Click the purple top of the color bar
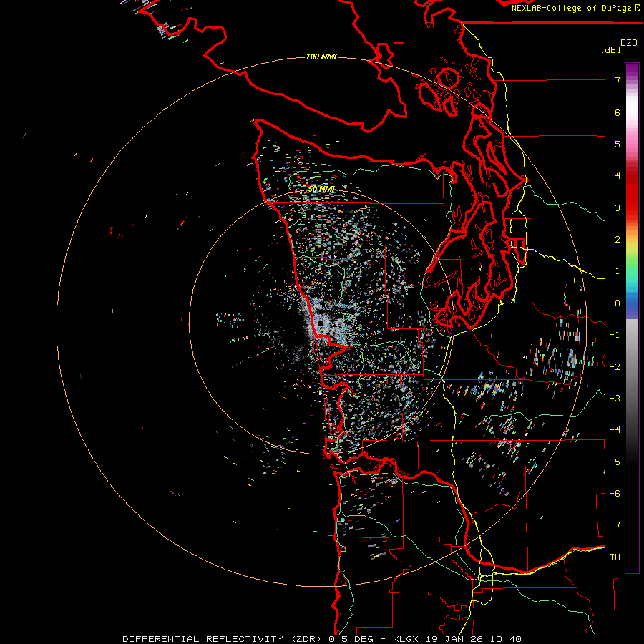The image size is (644, 644). pyautogui.click(x=632, y=70)
